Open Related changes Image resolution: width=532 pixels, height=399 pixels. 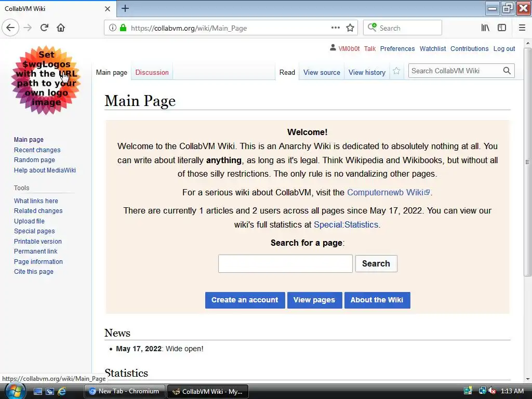tap(38, 211)
